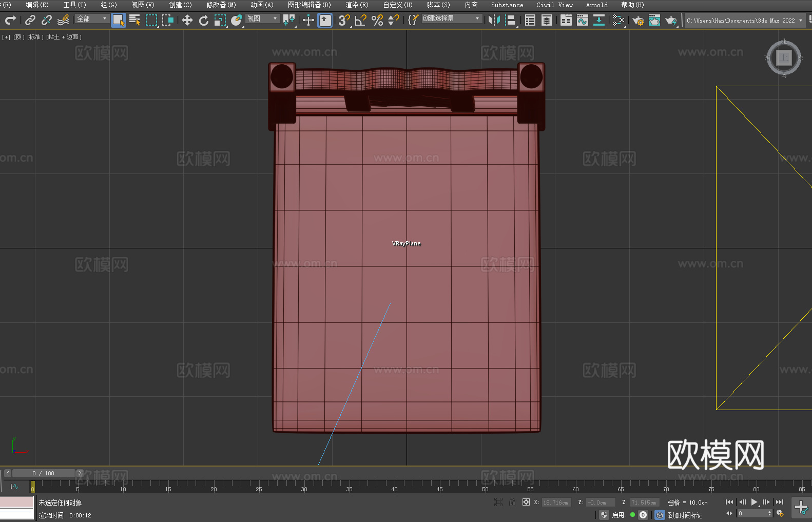Click Play Animation button
This screenshot has height=522, width=812.
755,502
